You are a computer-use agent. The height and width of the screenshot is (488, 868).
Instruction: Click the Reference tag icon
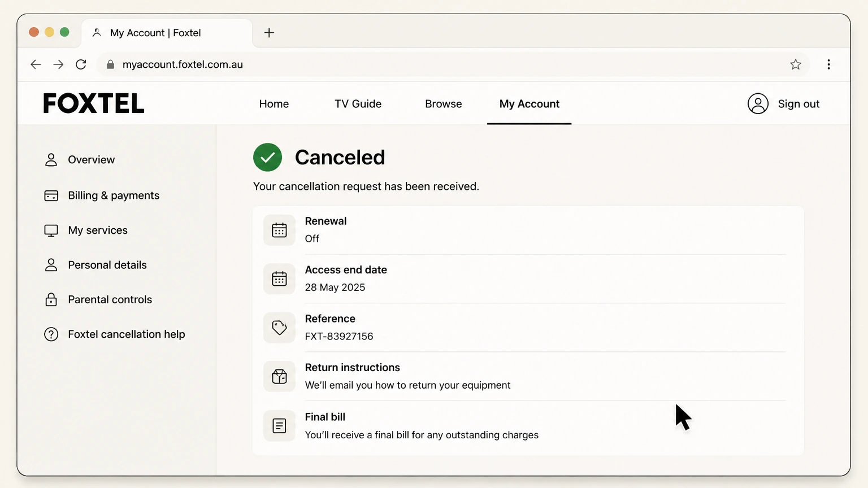click(x=279, y=328)
